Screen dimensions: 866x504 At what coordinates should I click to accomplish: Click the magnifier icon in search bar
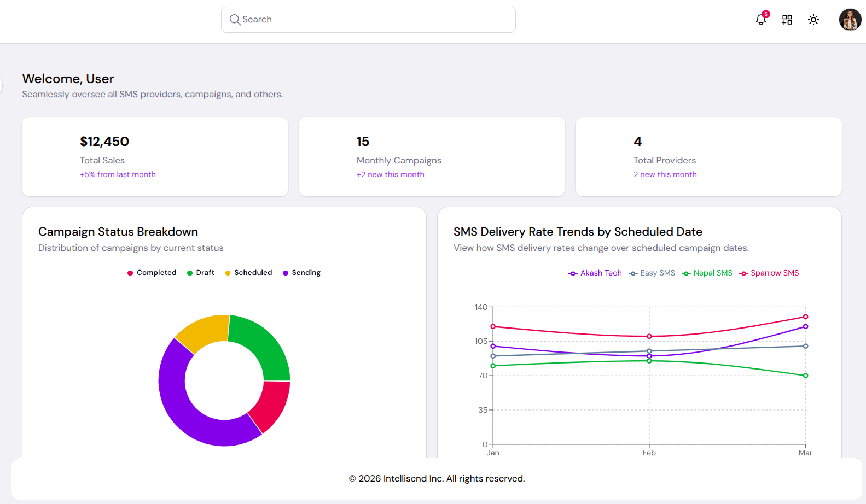tap(235, 20)
